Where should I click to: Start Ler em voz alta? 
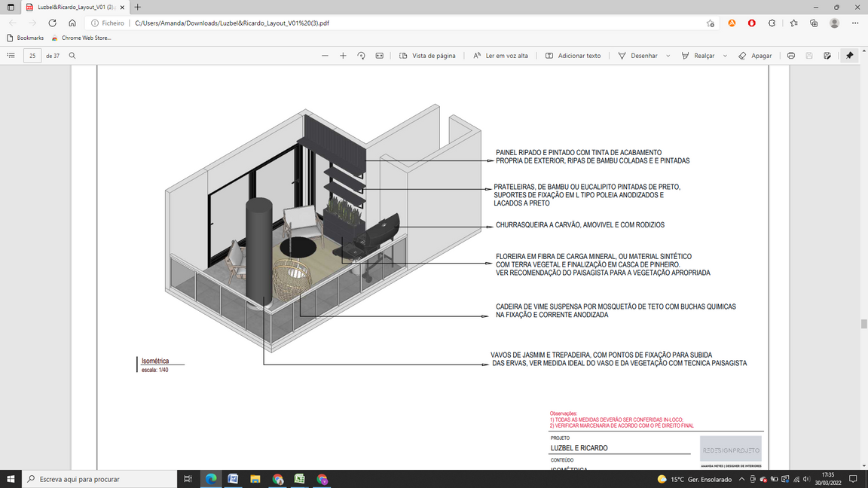500,55
